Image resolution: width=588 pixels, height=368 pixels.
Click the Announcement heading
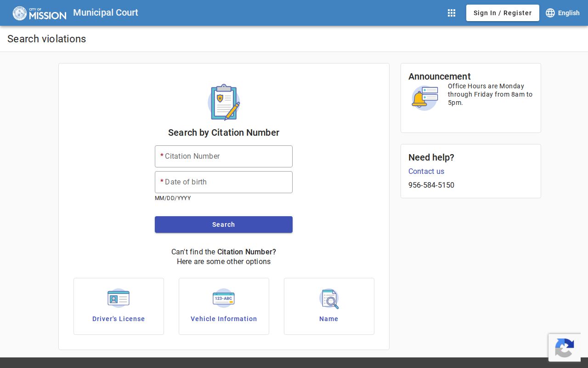[x=440, y=76]
